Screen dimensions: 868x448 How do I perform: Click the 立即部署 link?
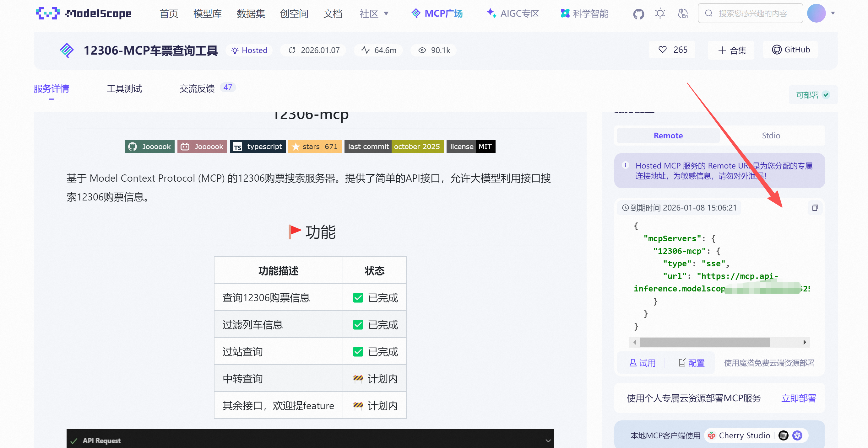799,398
